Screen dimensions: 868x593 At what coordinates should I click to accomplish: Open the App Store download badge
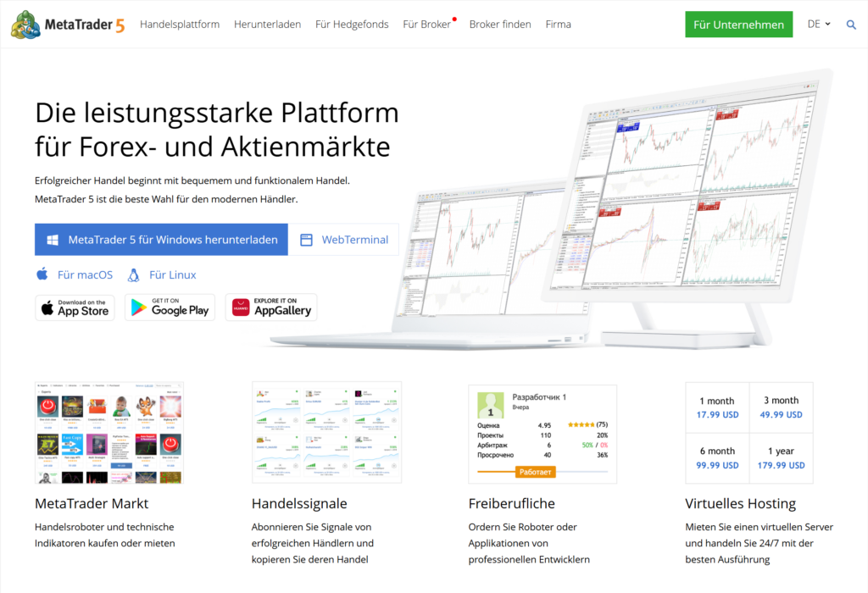pyautogui.click(x=75, y=308)
